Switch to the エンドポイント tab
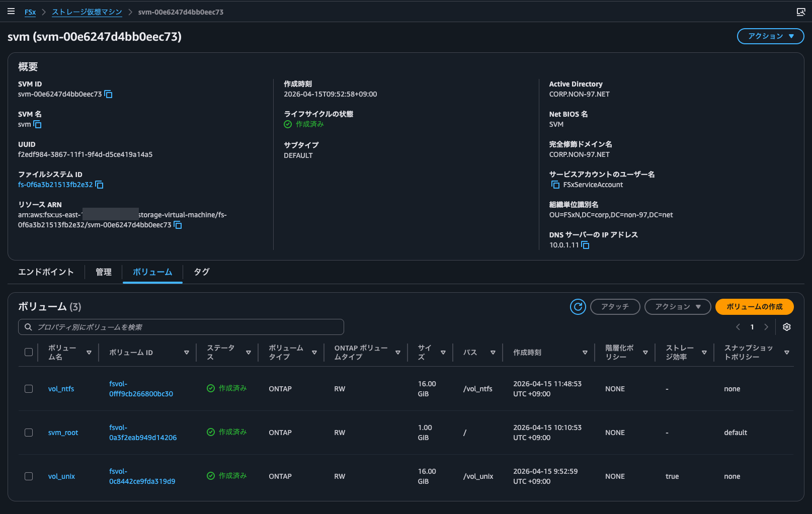This screenshot has height=514, width=812. [x=46, y=272]
